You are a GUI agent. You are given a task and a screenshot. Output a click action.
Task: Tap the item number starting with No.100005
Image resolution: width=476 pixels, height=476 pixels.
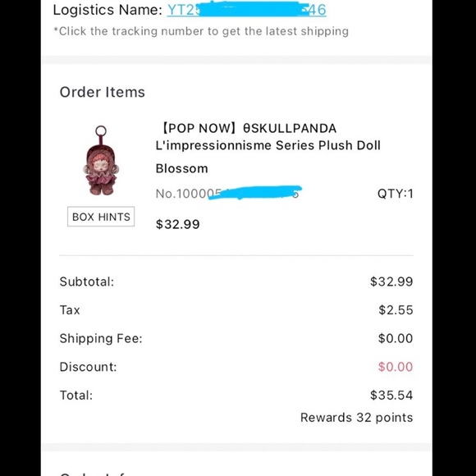pos(228,194)
